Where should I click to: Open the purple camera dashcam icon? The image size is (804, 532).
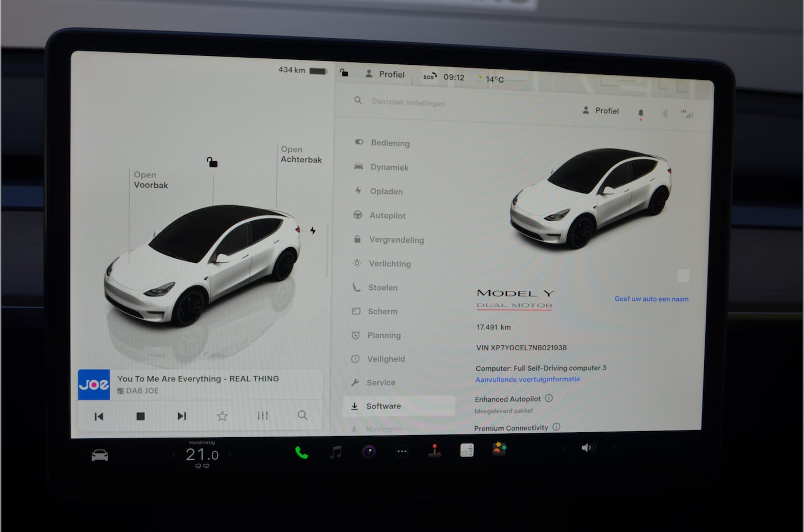(x=369, y=452)
